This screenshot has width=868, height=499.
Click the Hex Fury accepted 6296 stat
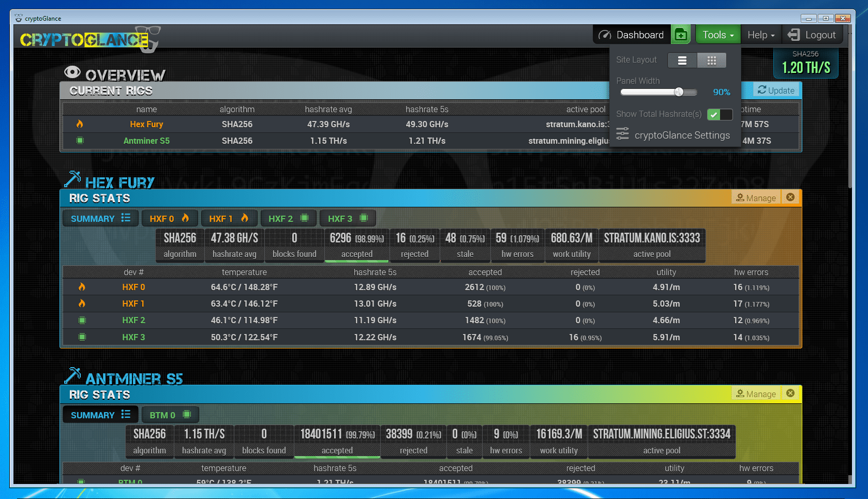pos(357,245)
